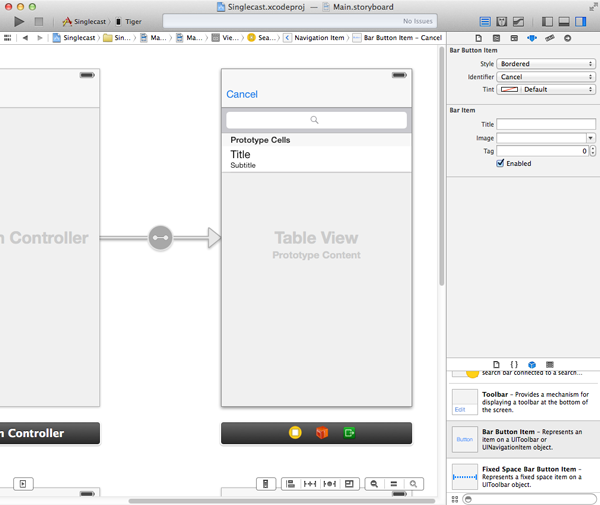The height and width of the screenshot is (505, 600).
Task: Toggle the Utilities pane
Action: [x=580, y=22]
